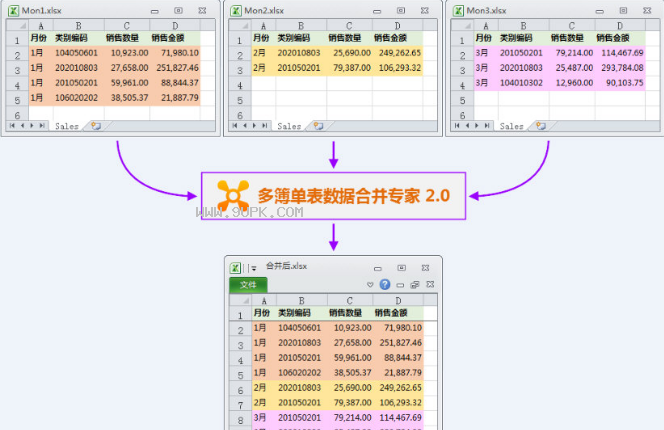
Task: Open the 文件 tab in 合并后.xlsx
Action: 248,285
